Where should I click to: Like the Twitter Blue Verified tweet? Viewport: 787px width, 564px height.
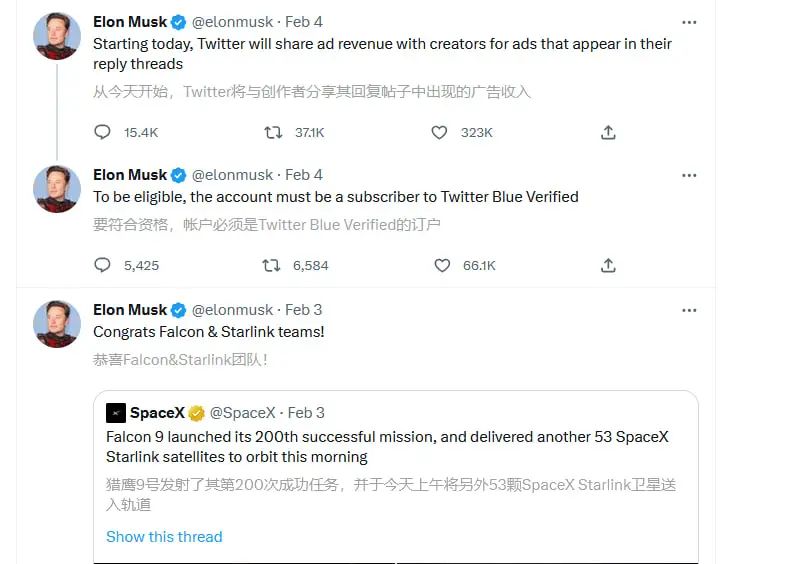442,265
